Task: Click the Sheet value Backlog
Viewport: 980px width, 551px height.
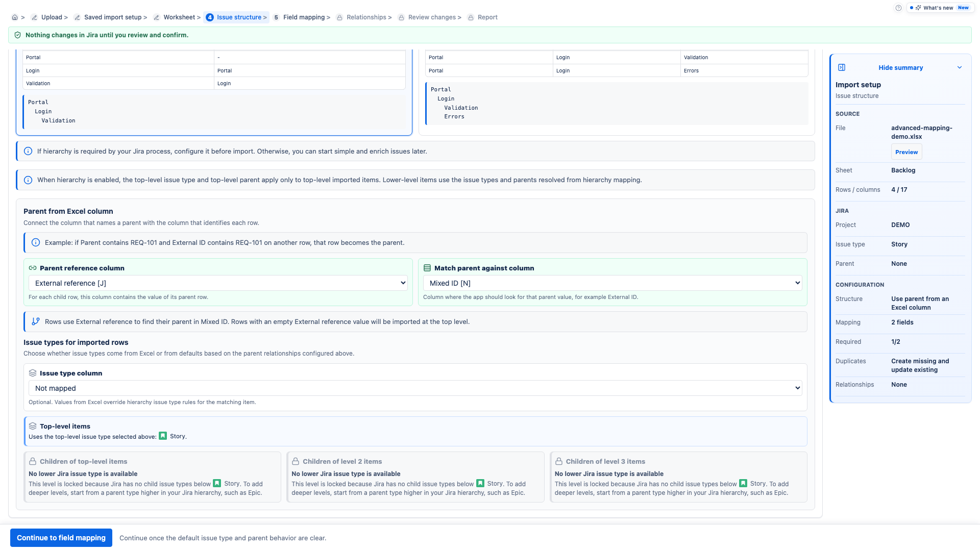Action: (x=903, y=170)
